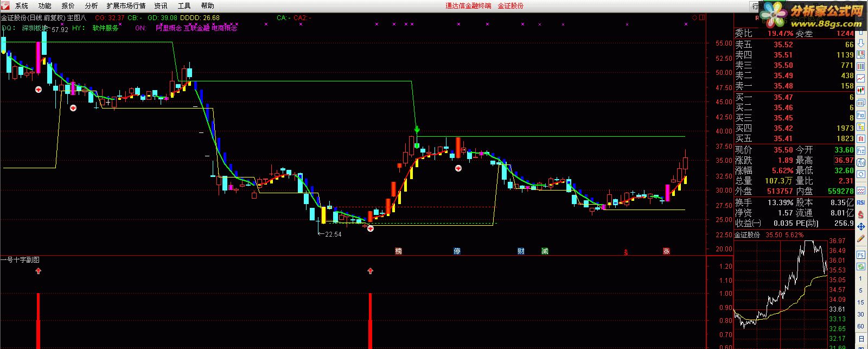
Task: Click the 阿里概念 concept link
Action: [169, 28]
